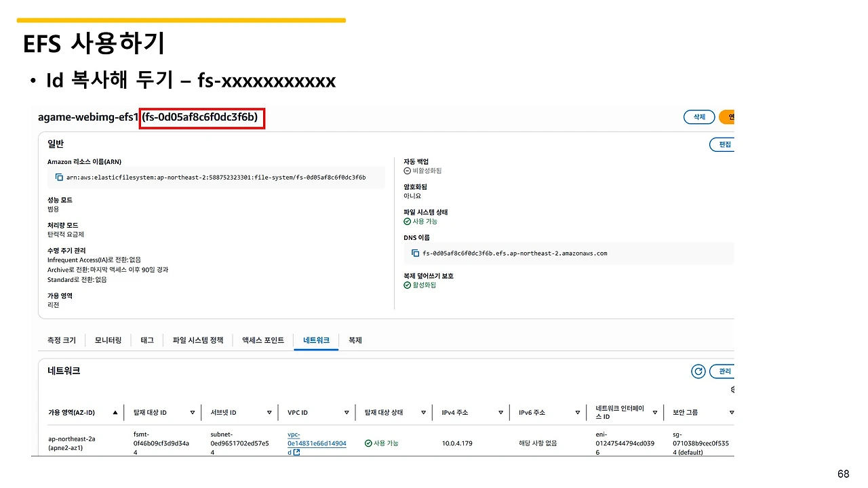This screenshot has height=488, width=868.
Task: Click 탄력적 요금제 under 처리량 모드
Action: click(67, 234)
